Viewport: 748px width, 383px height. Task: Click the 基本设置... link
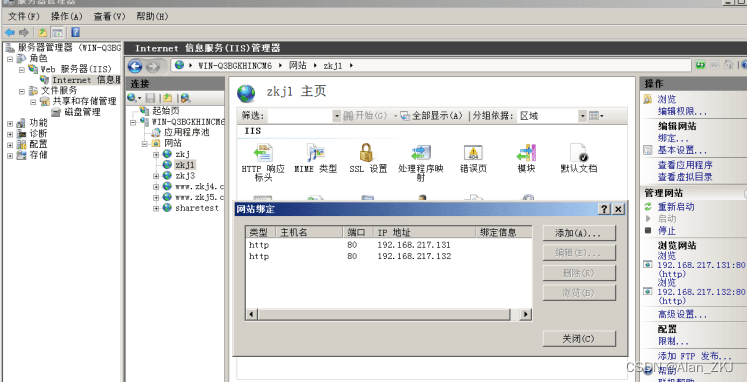(x=682, y=151)
